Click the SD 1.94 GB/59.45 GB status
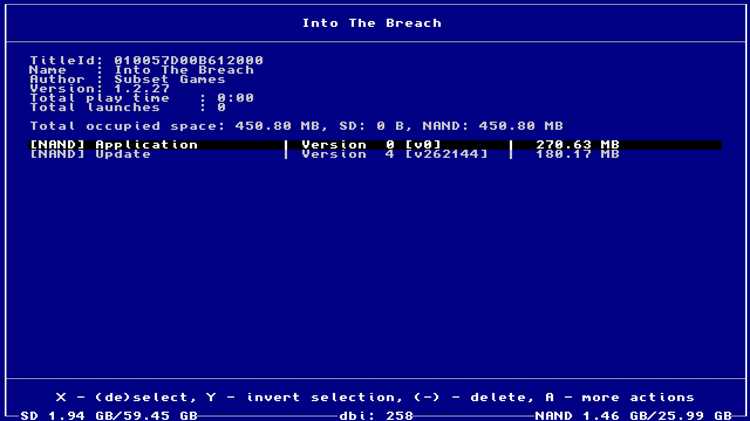The width and height of the screenshot is (750, 421). (x=109, y=415)
